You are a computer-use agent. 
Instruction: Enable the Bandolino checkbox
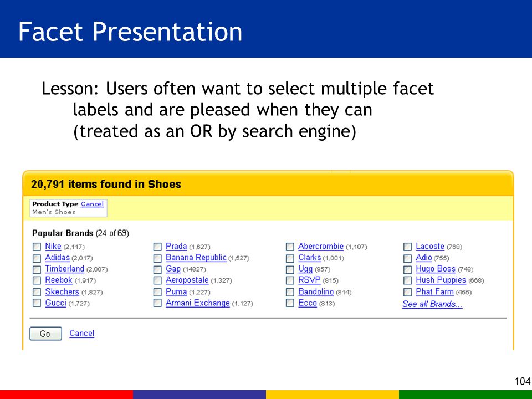click(x=290, y=292)
